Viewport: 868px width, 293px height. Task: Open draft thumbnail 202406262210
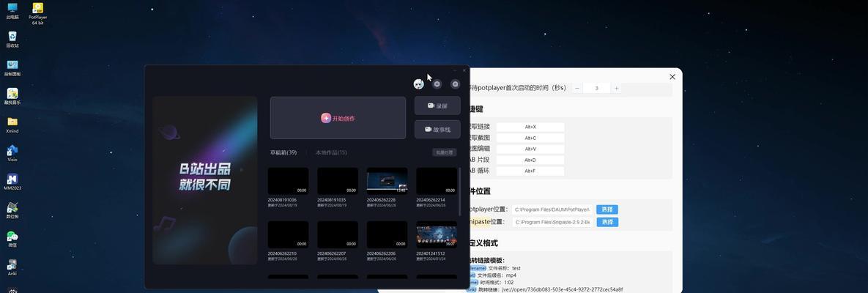[288, 235]
